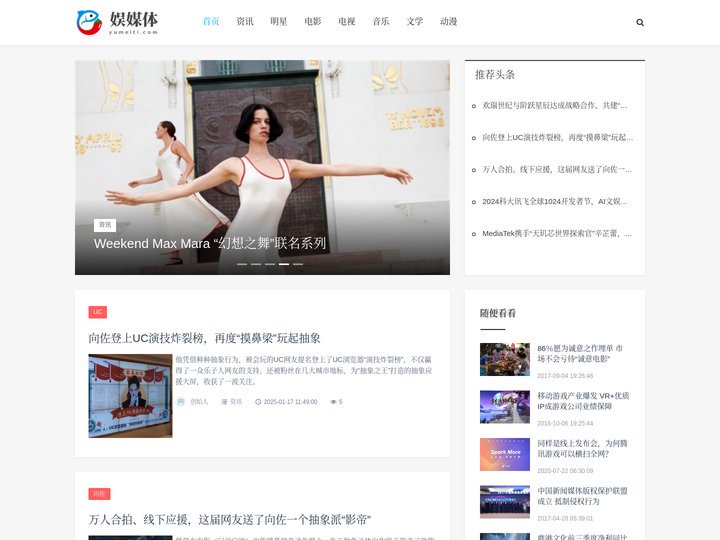
Task: Click timestamp 2016-10-06 19:25:44
Action: point(565,423)
